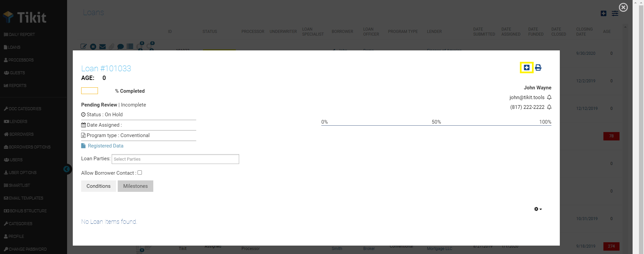Switch to the Milestones tab
Screen dimensions: 644x254
pos(136,186)
